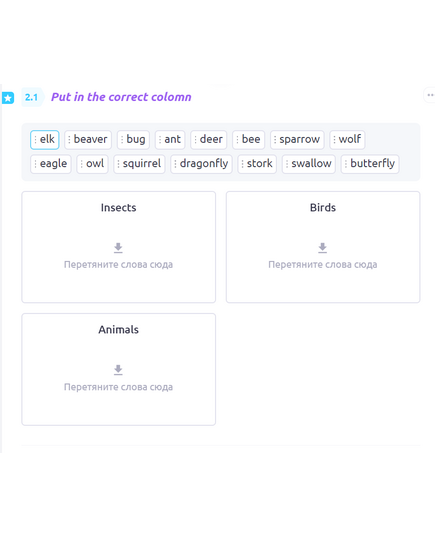Click the Animals column heading
The image size is (435, 537).
click(x=119, y=329)
